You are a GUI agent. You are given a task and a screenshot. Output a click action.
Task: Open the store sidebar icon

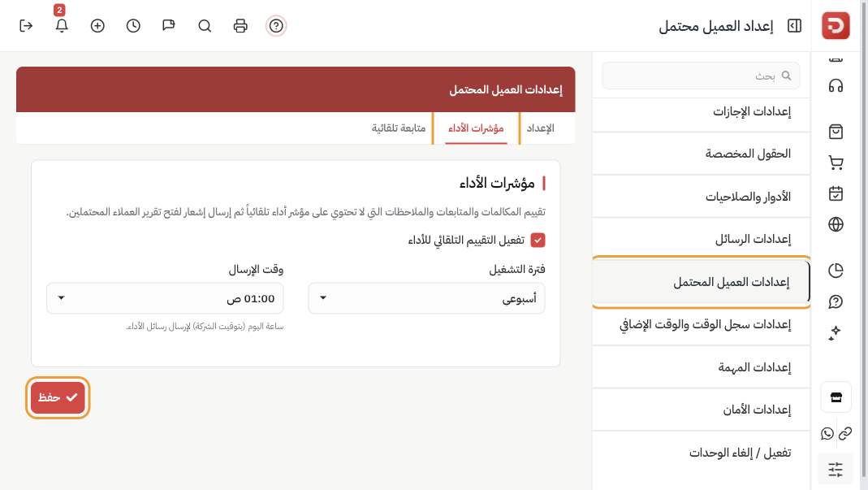(x=836, y=397)
